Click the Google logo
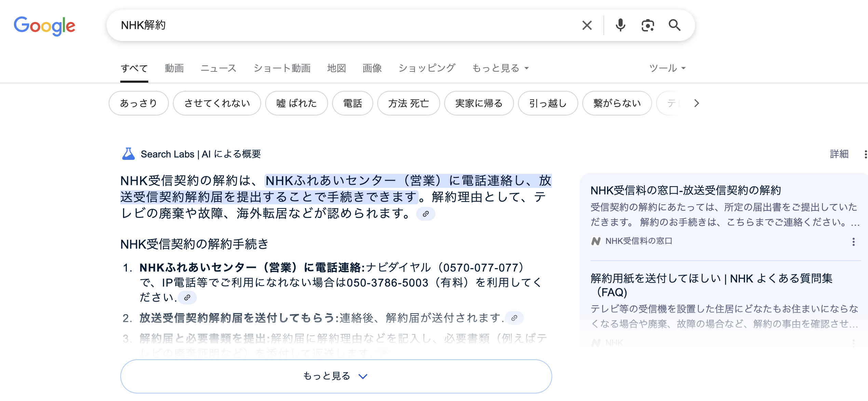Viewport: 868px width, 401px height. tap(44, 26)
